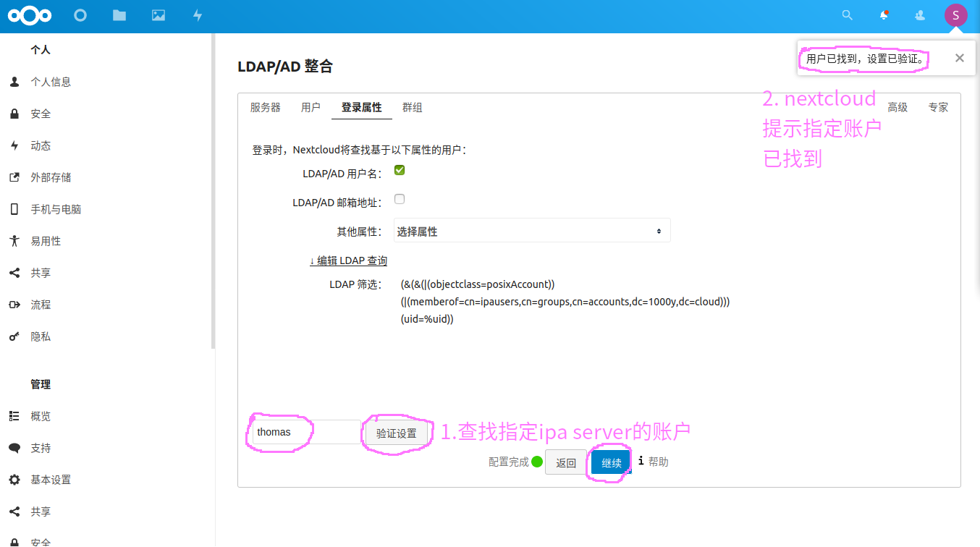Switch to the 服务器 tab
Screen dimensions: 980x547
(265, 107)
